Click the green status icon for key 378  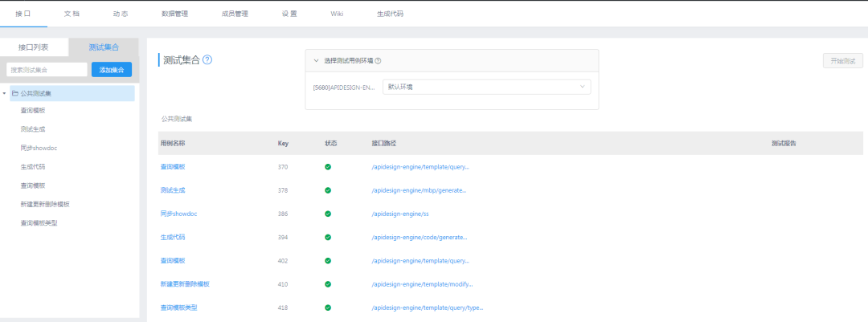pos(328,190)
